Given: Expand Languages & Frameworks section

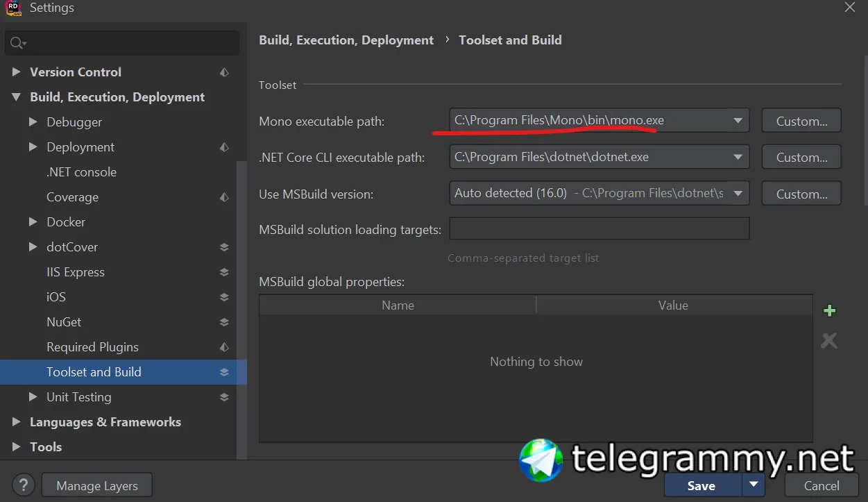Looking at the screenshot, I should pyautogui.click(x=16, y=422).
